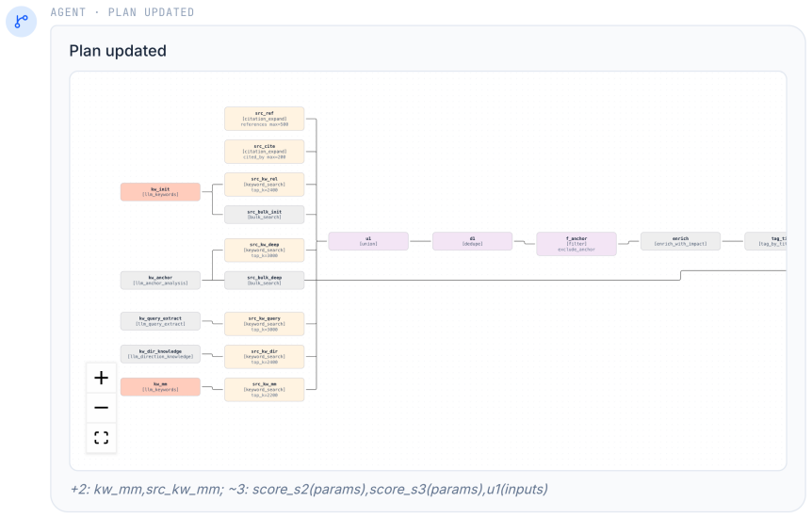This screenshot has width=812, height=518.
Task: Select the src_ref citation_expand node
Action: pyautogui.click(x=264, y=119)
